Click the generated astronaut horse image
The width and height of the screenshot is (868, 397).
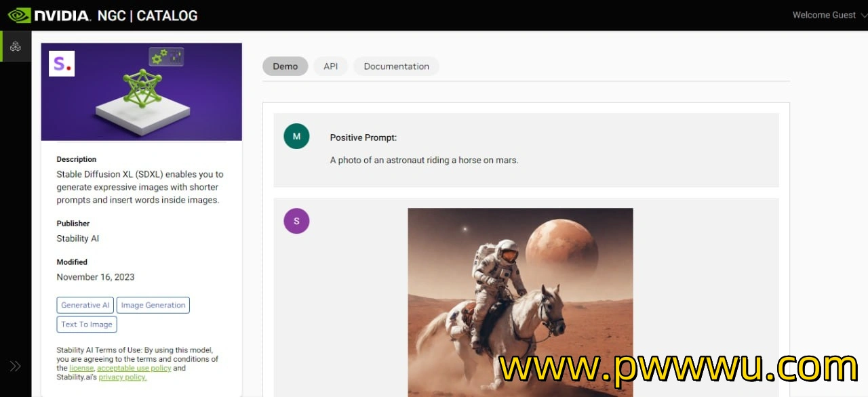click(x=520, y=302)
